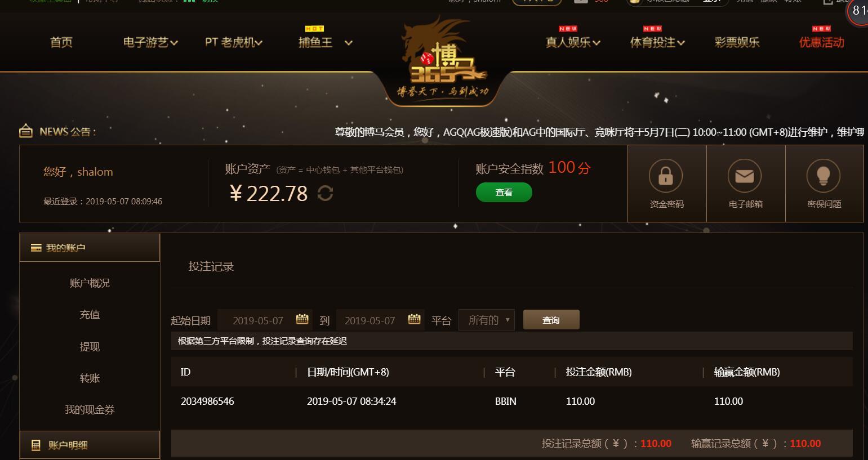Open the 密保问题 lightbulb icon
This screenshot has width=868, height=460.
pyautogui.click(x=823, y=176)
